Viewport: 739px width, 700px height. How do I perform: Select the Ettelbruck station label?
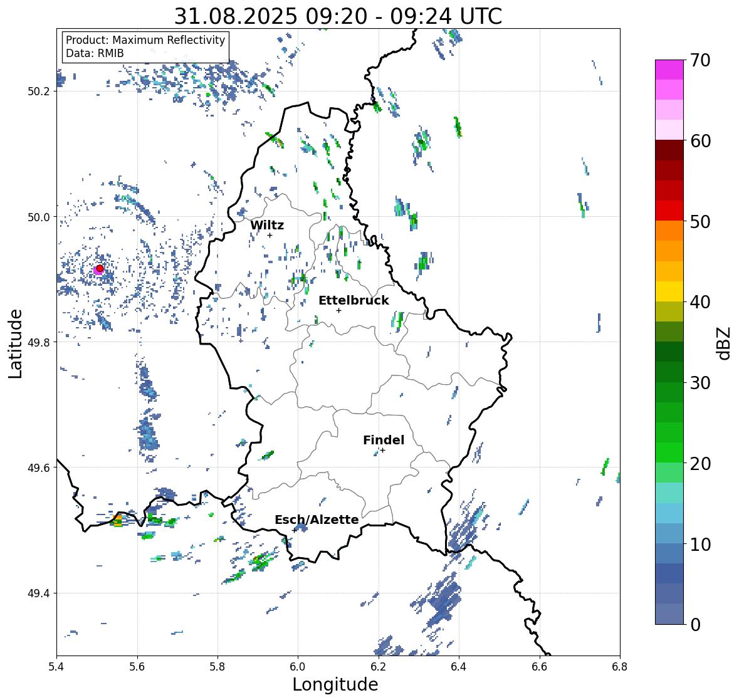[x=354, y=301]
